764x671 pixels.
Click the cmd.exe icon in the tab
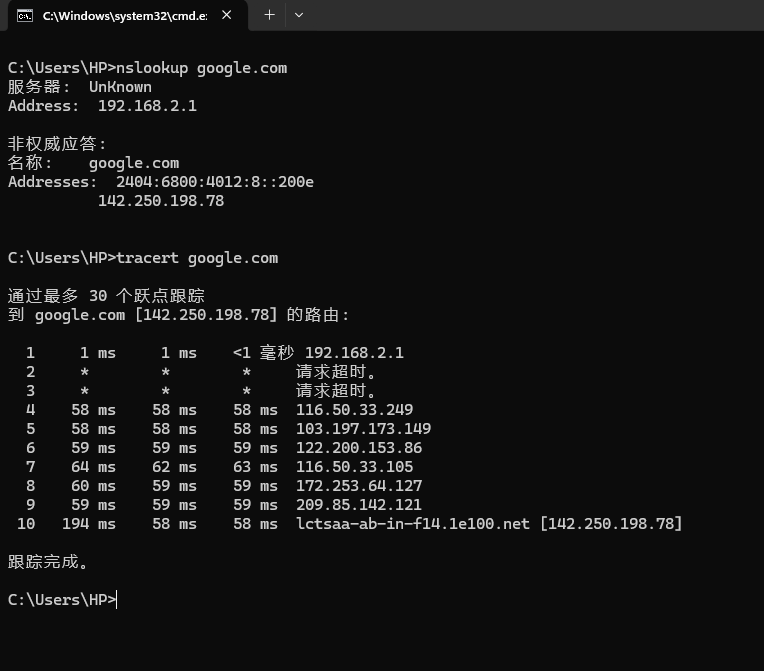25,15
